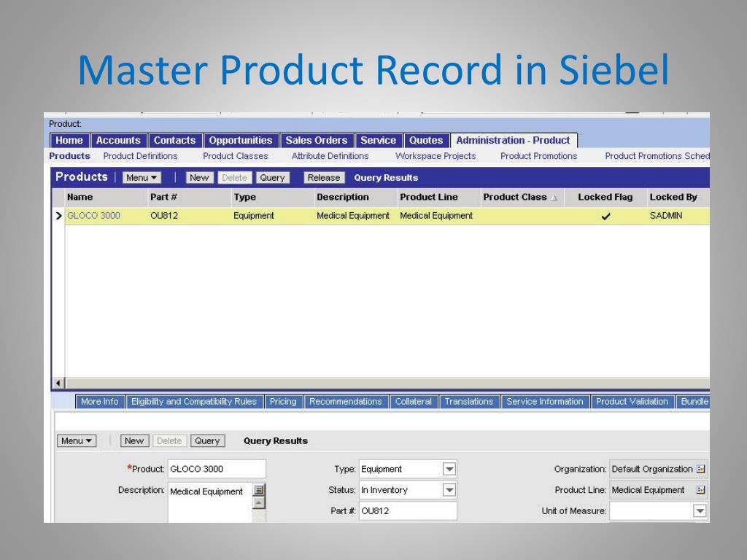Click New in the lower form
Screen dimensions: 747x560
pyautogui.click(x=134, y=441)
